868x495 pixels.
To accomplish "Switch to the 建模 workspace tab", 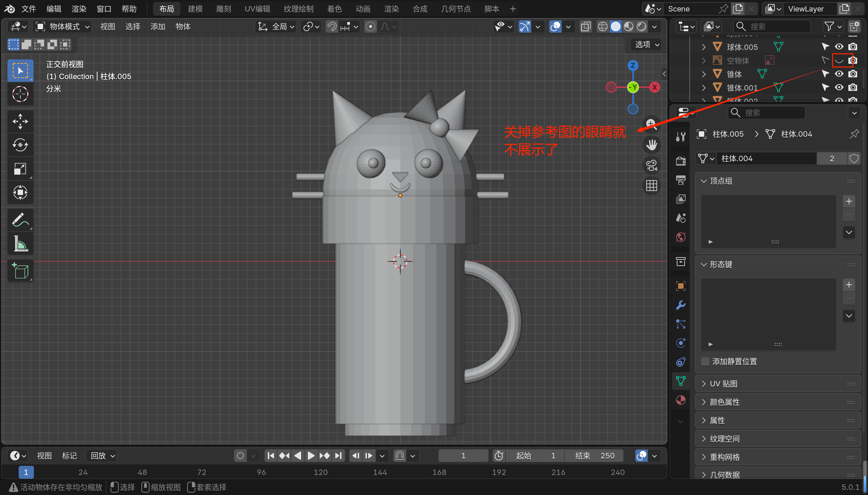I will pos(195,9).
